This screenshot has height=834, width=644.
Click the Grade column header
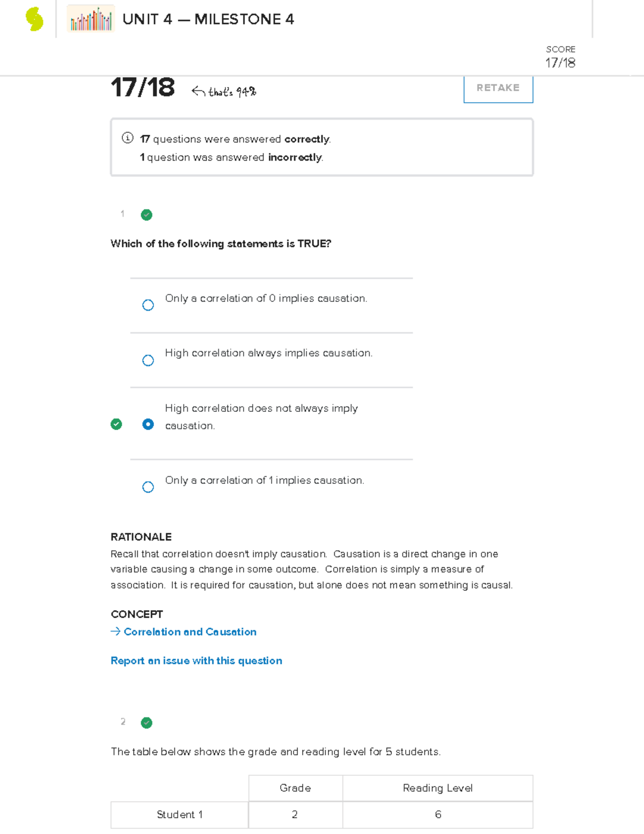[x=295, y=788]
